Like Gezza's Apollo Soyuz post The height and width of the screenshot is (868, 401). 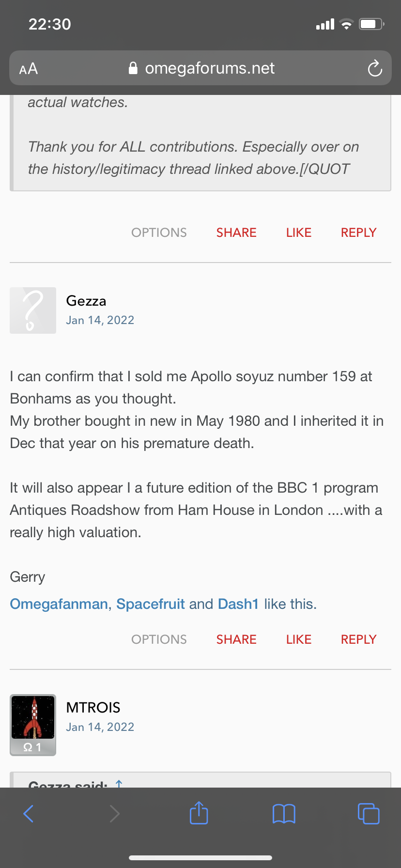click(x=298, y=639)
